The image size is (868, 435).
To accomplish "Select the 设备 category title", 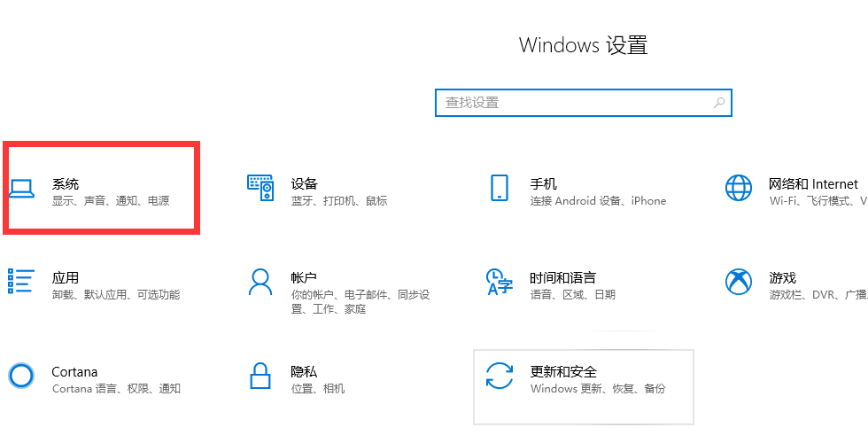I will (x=305, y=183).
